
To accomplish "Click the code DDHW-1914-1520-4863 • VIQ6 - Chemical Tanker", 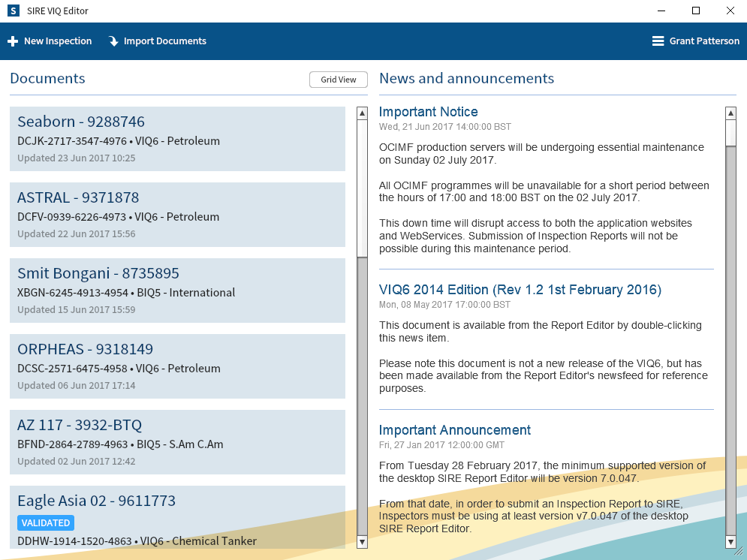I will pos(137,541).
